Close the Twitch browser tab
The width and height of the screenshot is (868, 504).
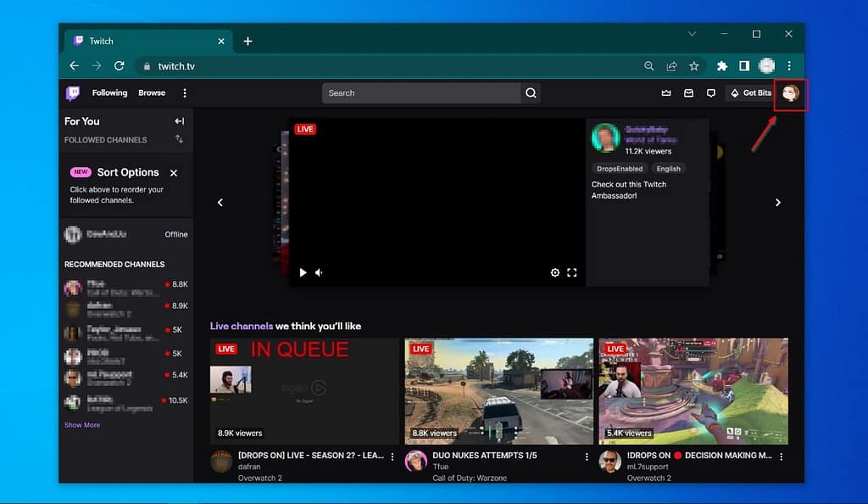(221, 41)
